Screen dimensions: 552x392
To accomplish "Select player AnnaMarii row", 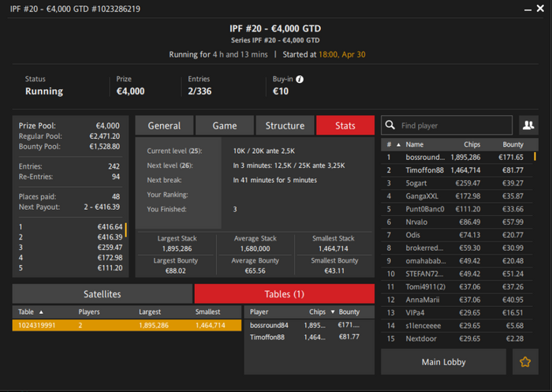I will click(457, 300).
